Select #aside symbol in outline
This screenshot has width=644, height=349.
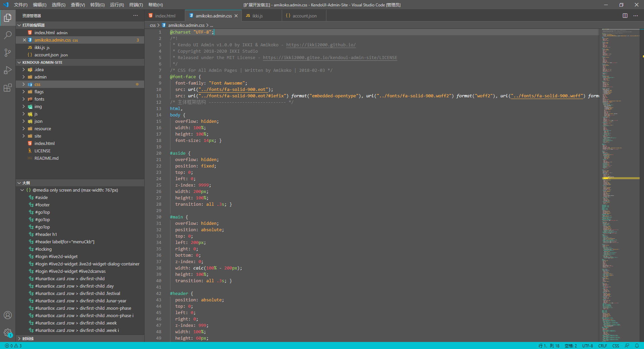click(42, 198)
